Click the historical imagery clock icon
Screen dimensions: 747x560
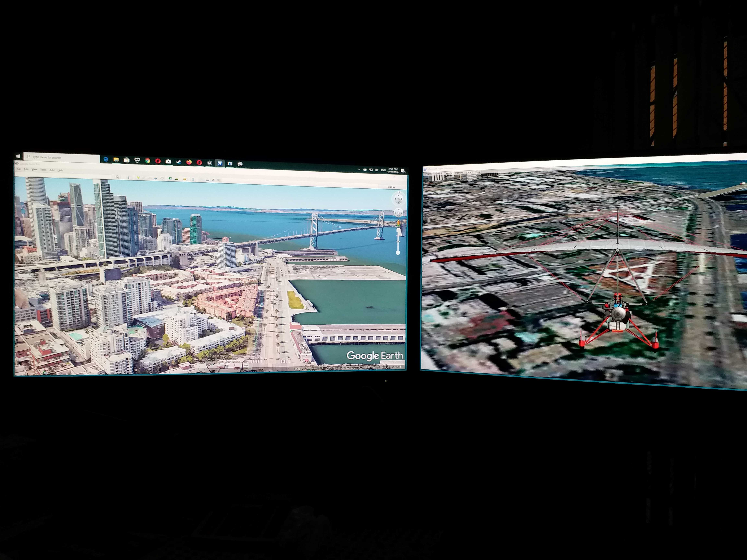tap(170, 179)
